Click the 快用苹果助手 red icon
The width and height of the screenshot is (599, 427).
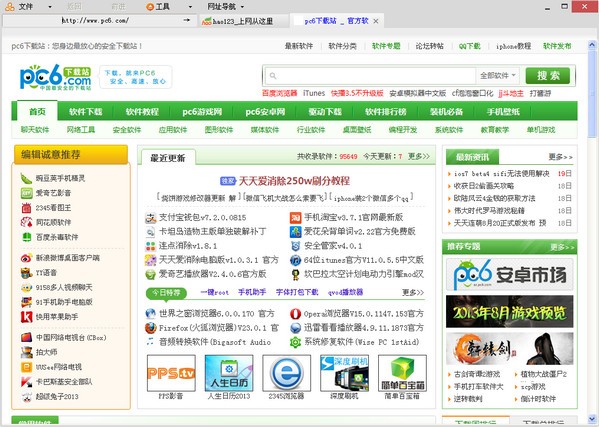pyautogui.click(x=26, y=317)
